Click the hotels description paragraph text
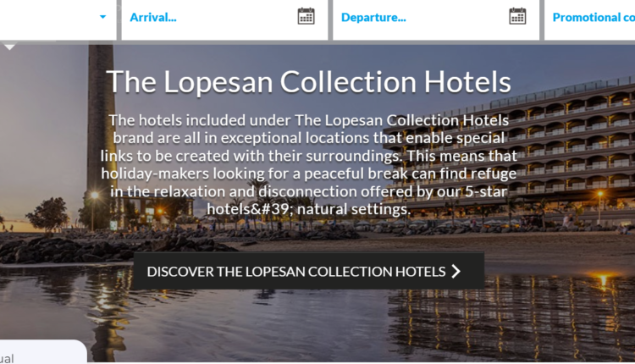Image resolution: width=635 pixels, height=364 pixels. point(308,165)
